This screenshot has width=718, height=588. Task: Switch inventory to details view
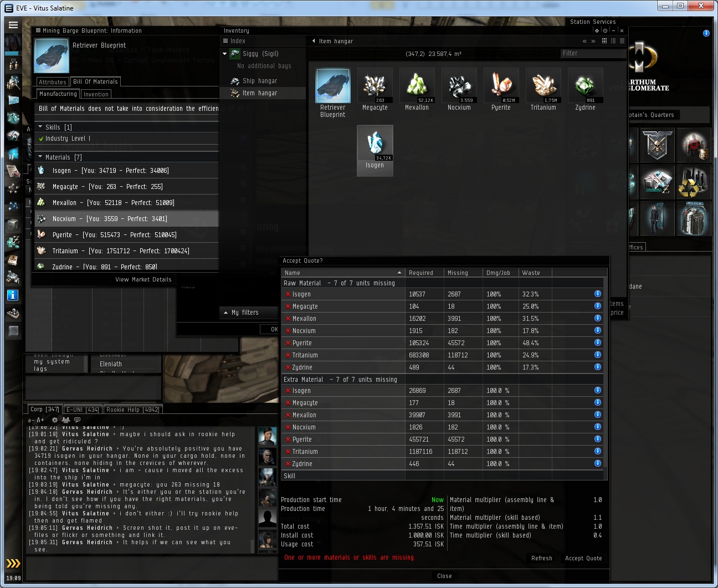613,41
